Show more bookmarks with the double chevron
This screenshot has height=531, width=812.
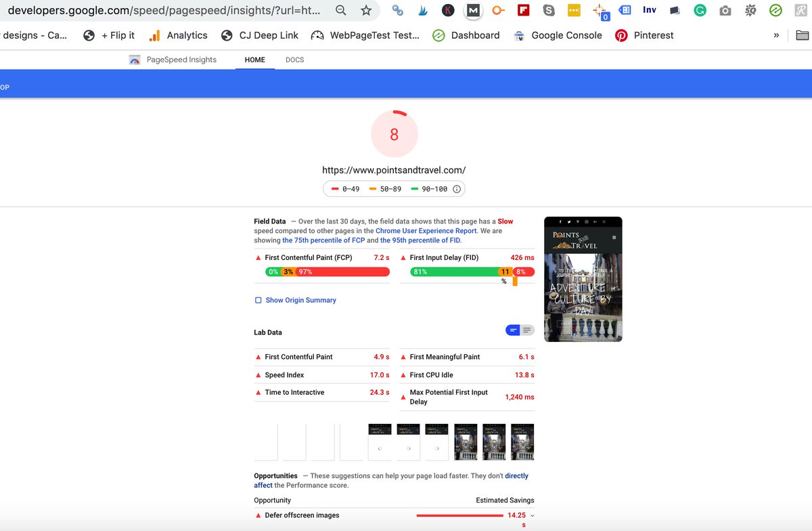pyautogui.click(x=776, y=35)
